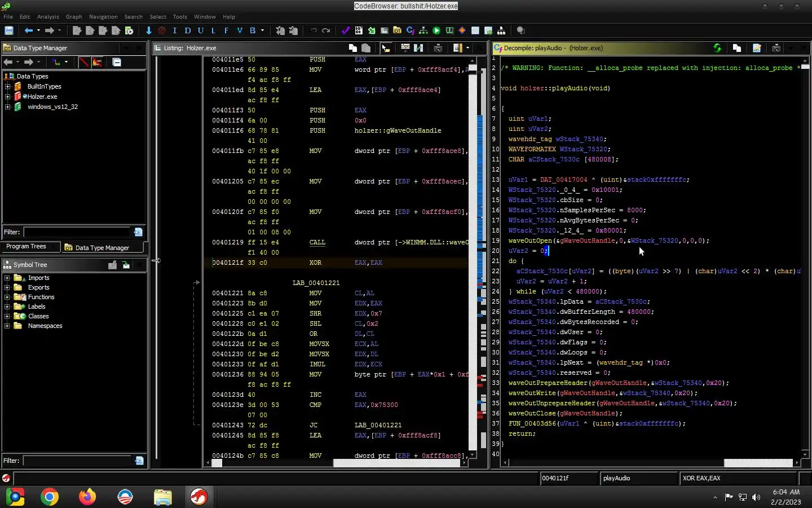Click the orange diamond toolbar icon
The image size is (812, 508).
coord(462,30)
